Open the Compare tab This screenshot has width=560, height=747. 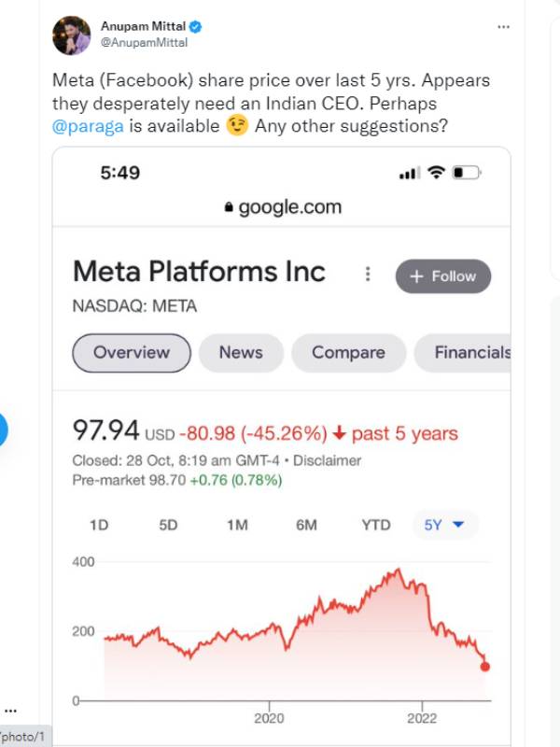pos(348,353)
